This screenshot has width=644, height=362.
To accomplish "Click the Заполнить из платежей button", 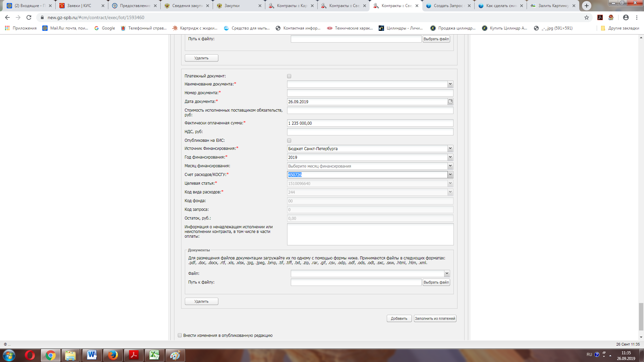I will (435, 318).
